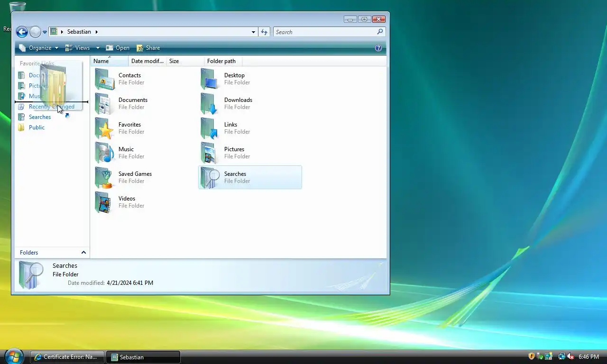The width and height of the screenshot is (607, 364).
Task: Switch to Certificate Error taskbar button
Action: tap(67, 357)
